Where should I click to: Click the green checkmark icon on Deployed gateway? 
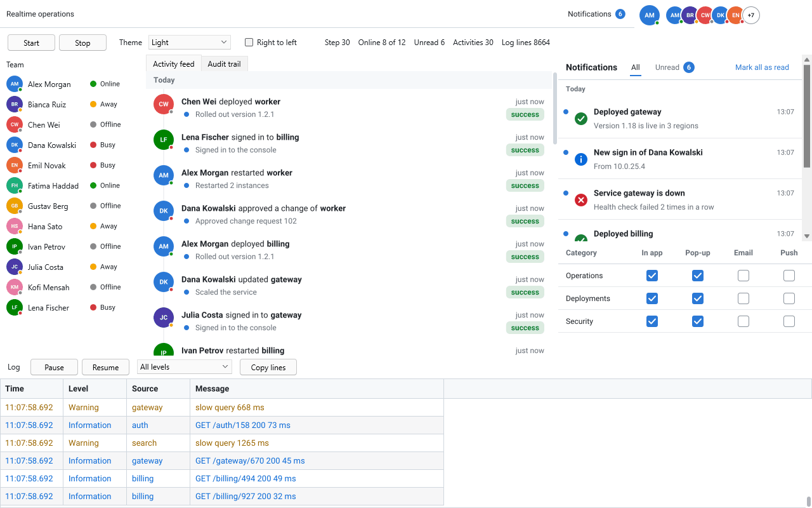(x=580, y=119)
